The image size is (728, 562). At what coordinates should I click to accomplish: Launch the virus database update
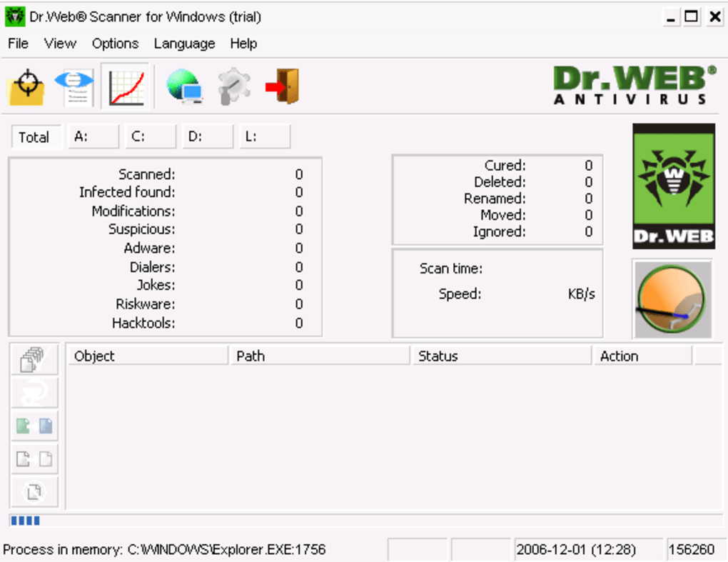[x=183, y=84]
